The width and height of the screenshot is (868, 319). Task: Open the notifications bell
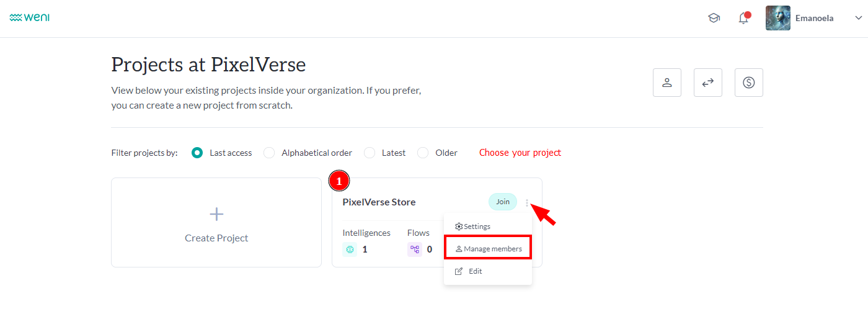[743, 18]
